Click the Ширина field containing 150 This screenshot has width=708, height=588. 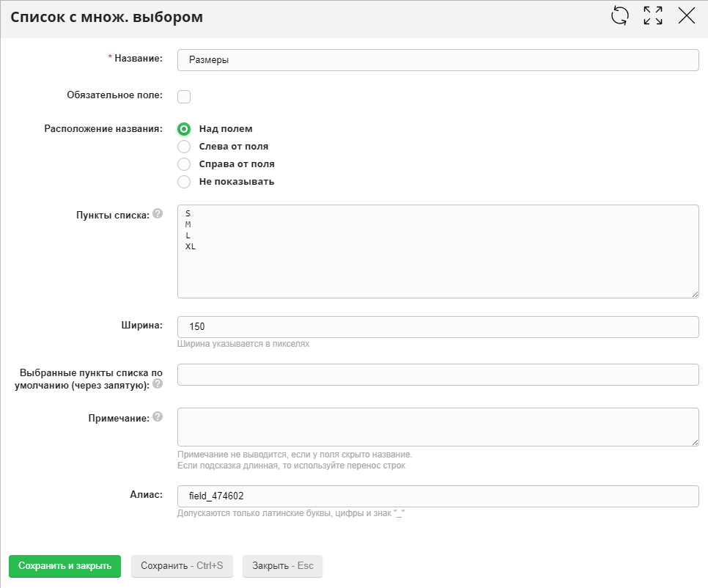[438, 327]
